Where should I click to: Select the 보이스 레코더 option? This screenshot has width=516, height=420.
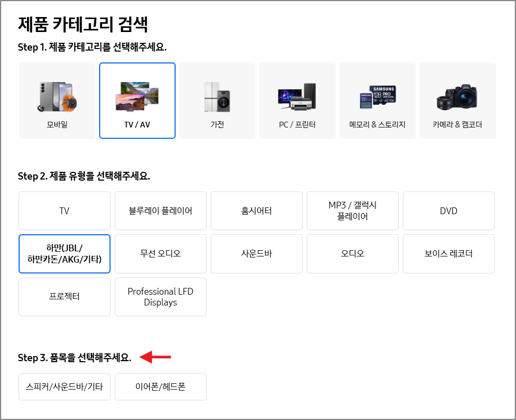[448, 253]
